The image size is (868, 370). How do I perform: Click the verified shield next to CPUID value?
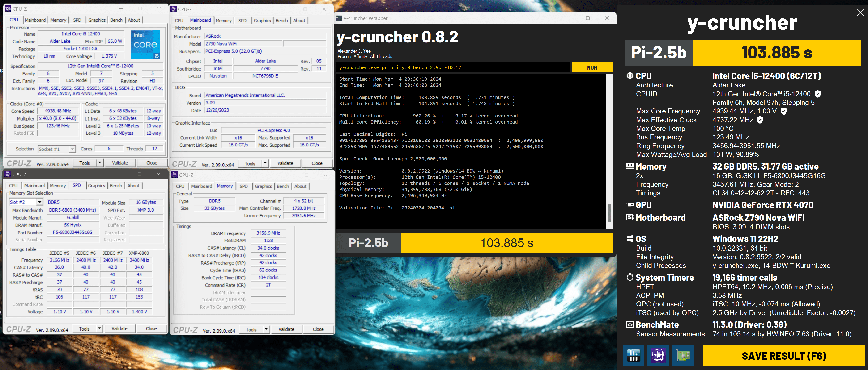[x=818, y=94]
